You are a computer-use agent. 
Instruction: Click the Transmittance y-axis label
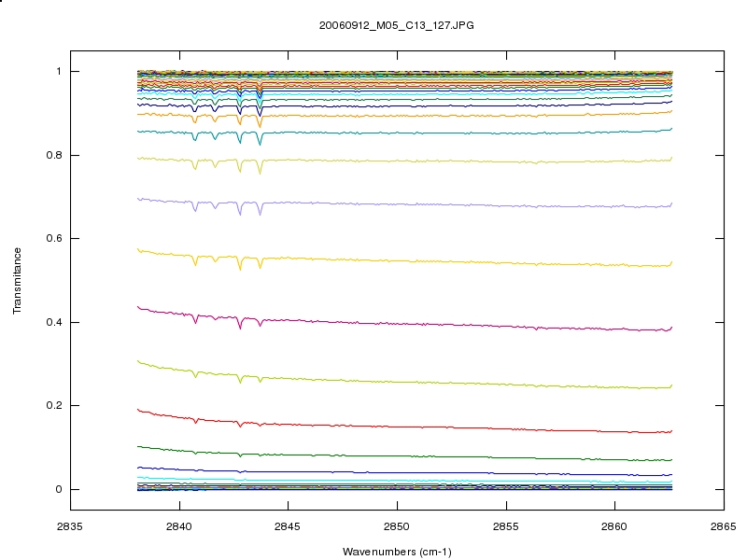pyautogui.click(x=17, y=281)
